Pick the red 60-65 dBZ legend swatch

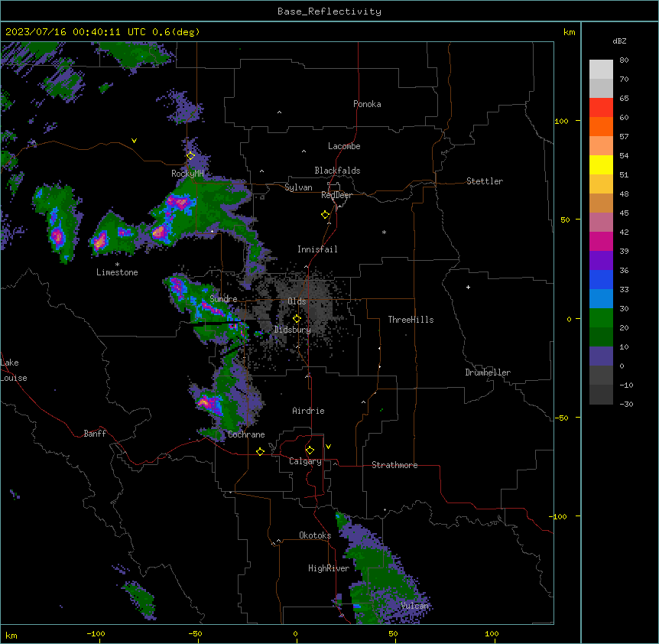click(601, 108)
